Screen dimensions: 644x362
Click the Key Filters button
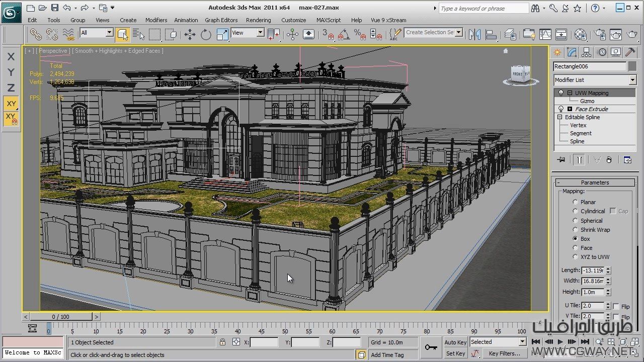[x=504, y=353]
